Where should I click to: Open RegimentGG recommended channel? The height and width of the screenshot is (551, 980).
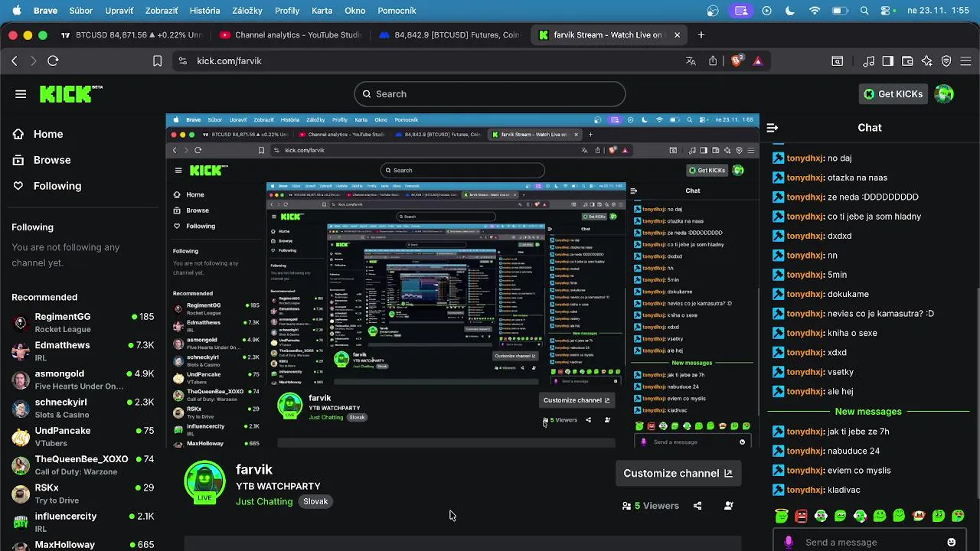tap(83, 322)
